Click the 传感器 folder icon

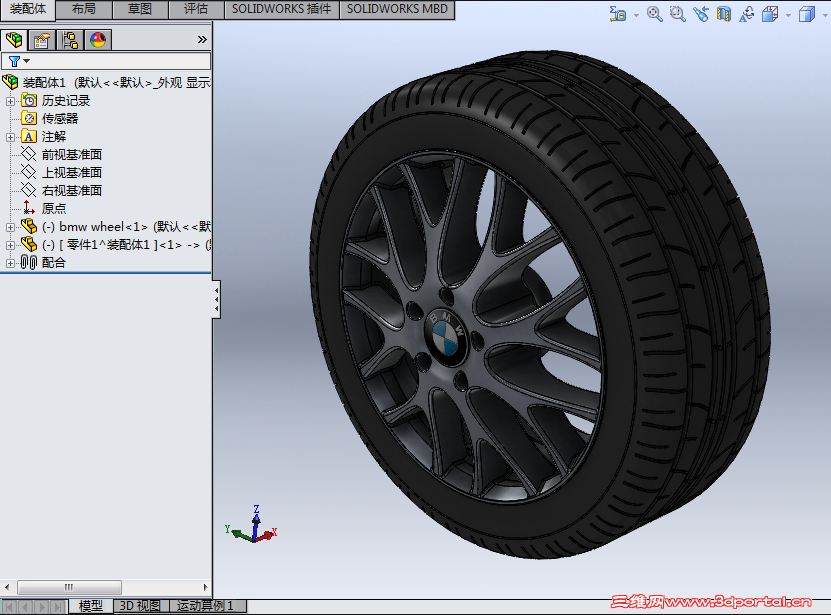coord(29,118)
